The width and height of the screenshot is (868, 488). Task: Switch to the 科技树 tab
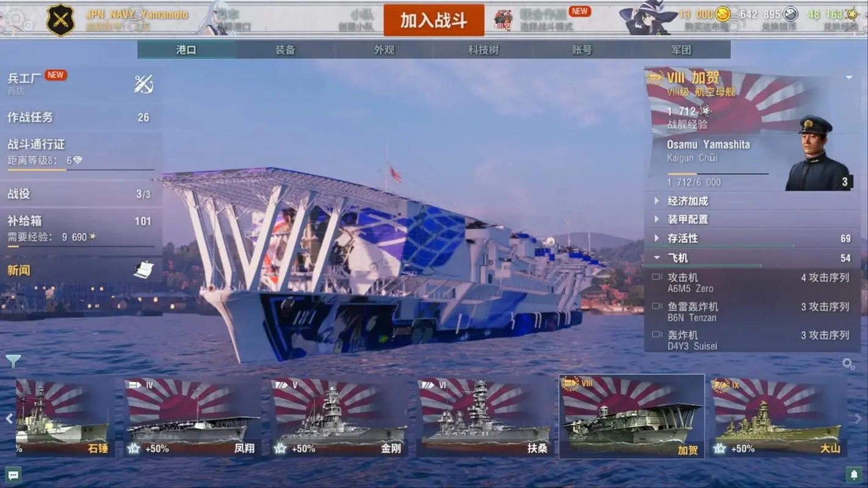483,50
